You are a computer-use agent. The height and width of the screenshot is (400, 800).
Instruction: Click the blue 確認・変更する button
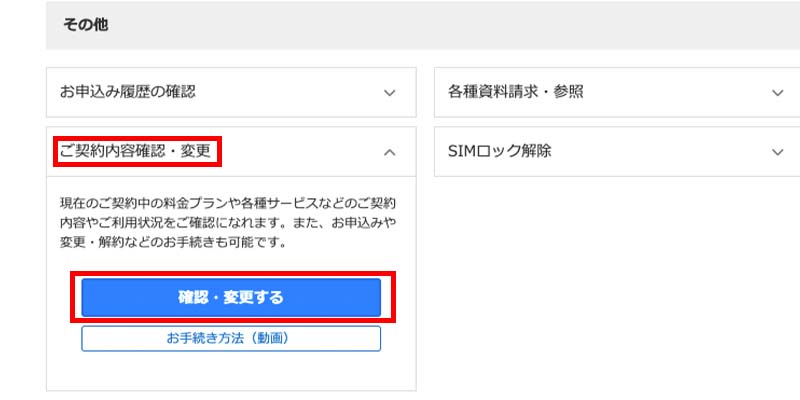(x=231, y=297)
